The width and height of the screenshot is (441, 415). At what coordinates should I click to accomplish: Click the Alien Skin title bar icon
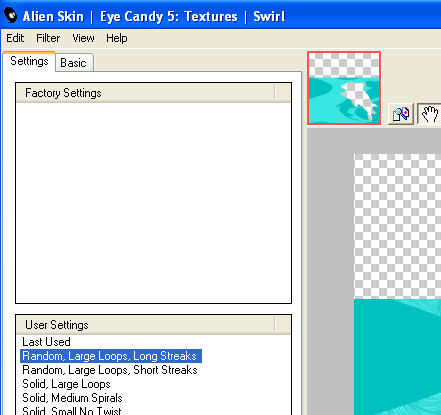point(11,16)
